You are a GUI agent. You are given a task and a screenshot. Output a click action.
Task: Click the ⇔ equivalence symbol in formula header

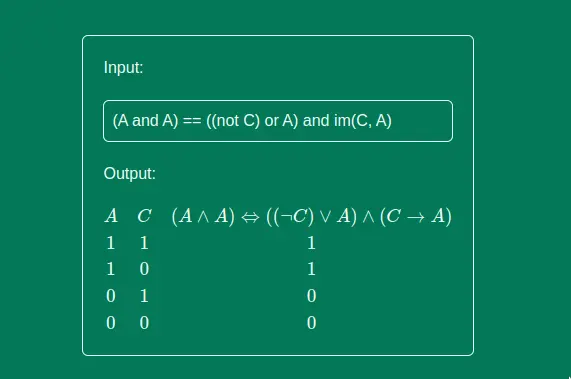251,217
